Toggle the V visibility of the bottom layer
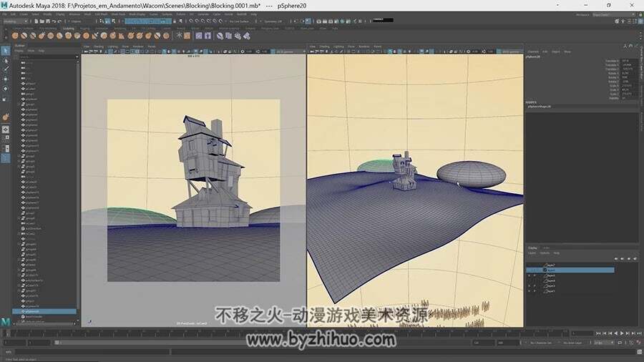This screenshot has height=362, width=644. tap(529, 291)
